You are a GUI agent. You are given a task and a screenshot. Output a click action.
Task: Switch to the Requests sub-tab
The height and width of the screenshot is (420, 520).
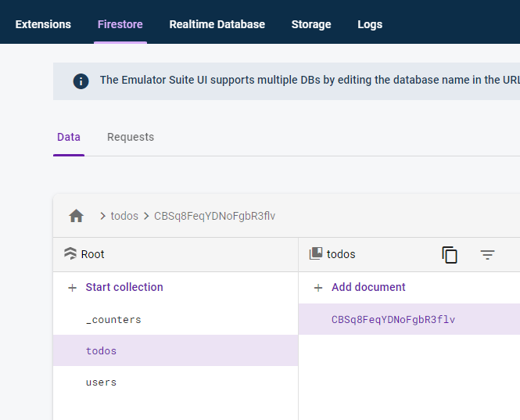point(131,137)
